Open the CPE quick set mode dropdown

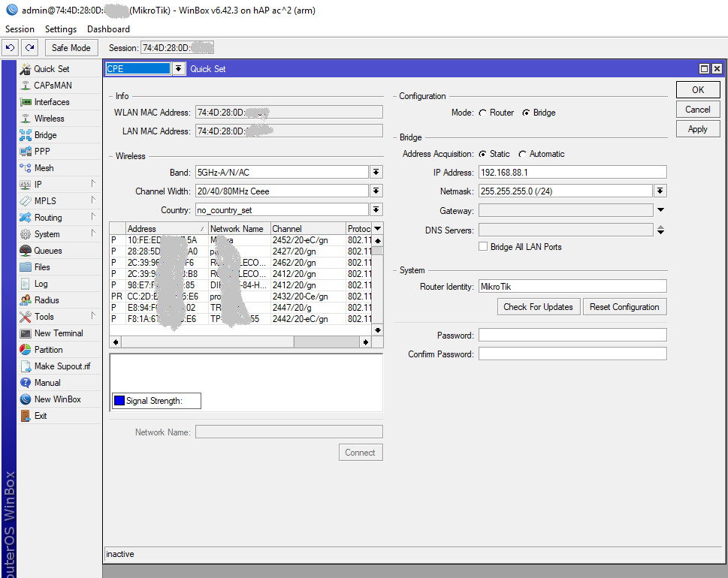pyautogui.click(x=178, y=69)
